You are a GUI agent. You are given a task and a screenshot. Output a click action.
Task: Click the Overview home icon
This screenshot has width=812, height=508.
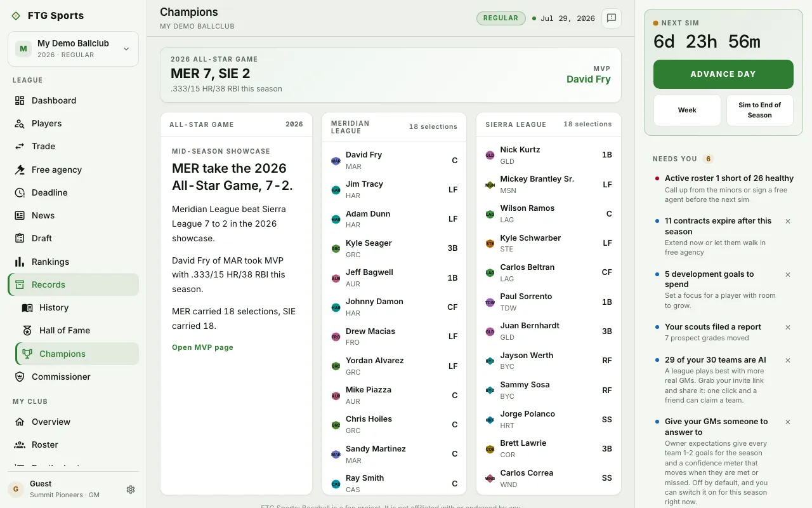pos(20,422)
